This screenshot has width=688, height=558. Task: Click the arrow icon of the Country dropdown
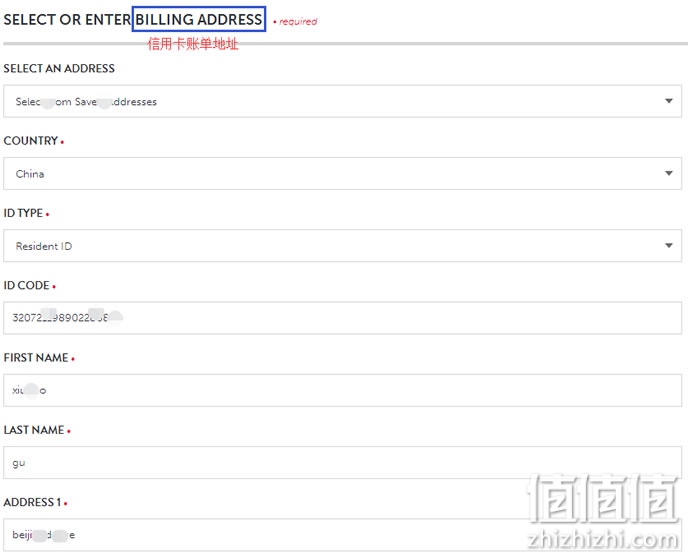(x=669, y=173)
